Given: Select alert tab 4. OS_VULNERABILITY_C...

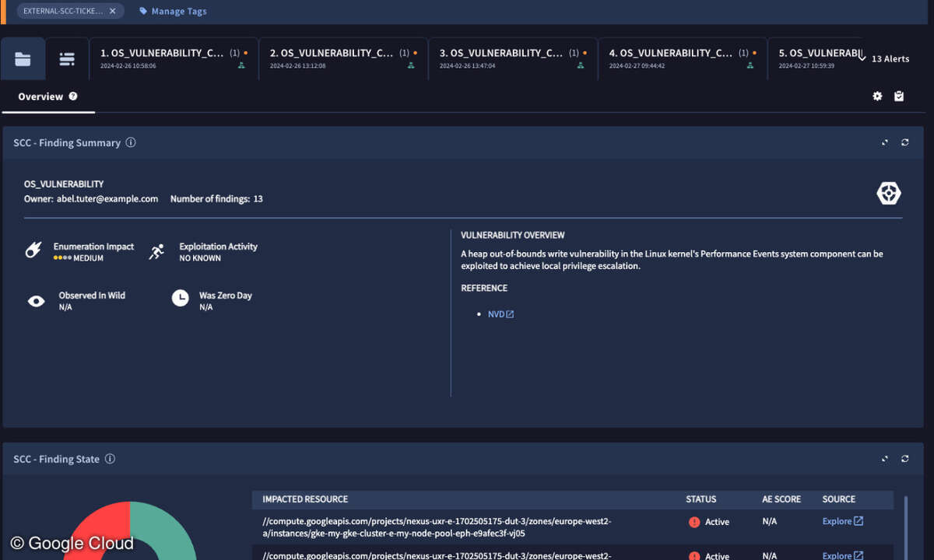Looking at the screenshot, I should (683, 58).
